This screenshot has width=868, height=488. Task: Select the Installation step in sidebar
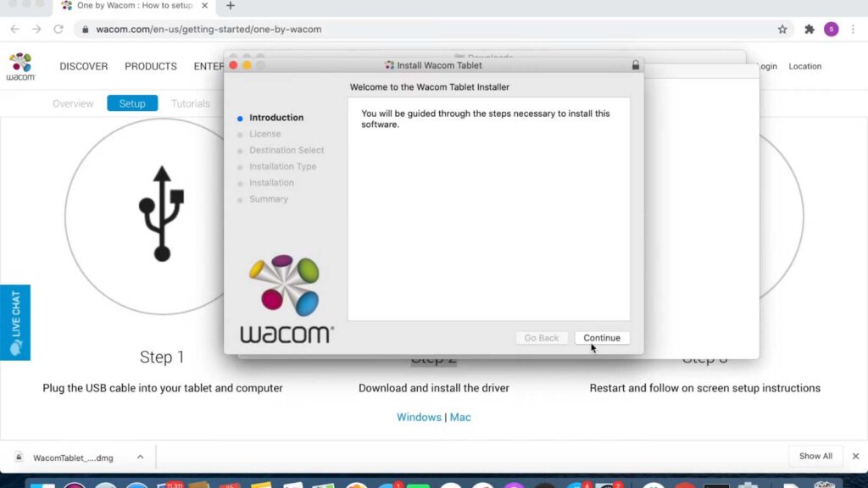(x=271, y=183)
